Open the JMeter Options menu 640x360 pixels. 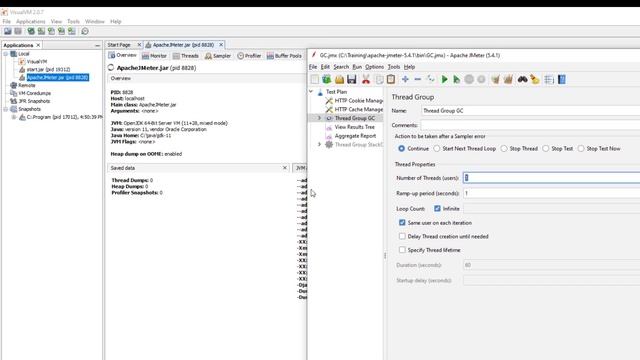click(374, 67)
